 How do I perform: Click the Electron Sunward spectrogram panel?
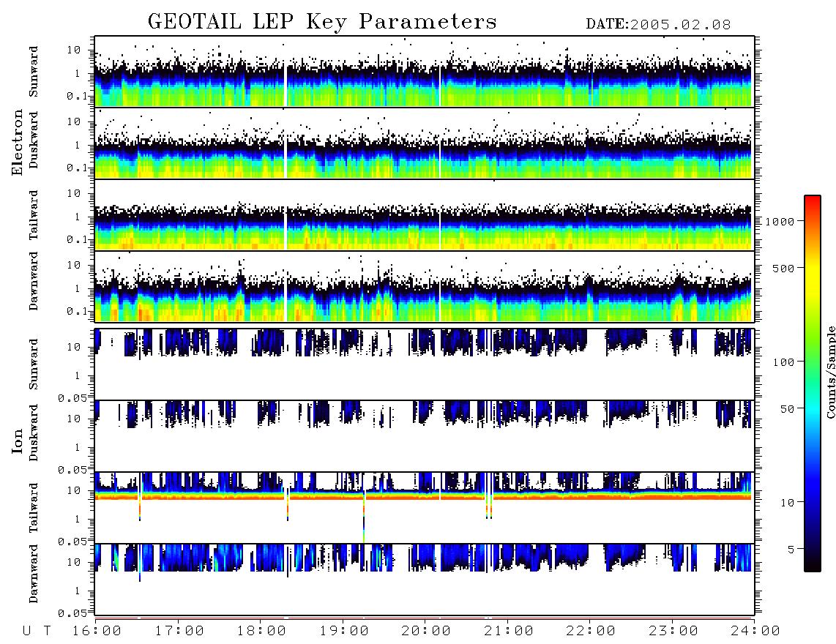[425, 72]
